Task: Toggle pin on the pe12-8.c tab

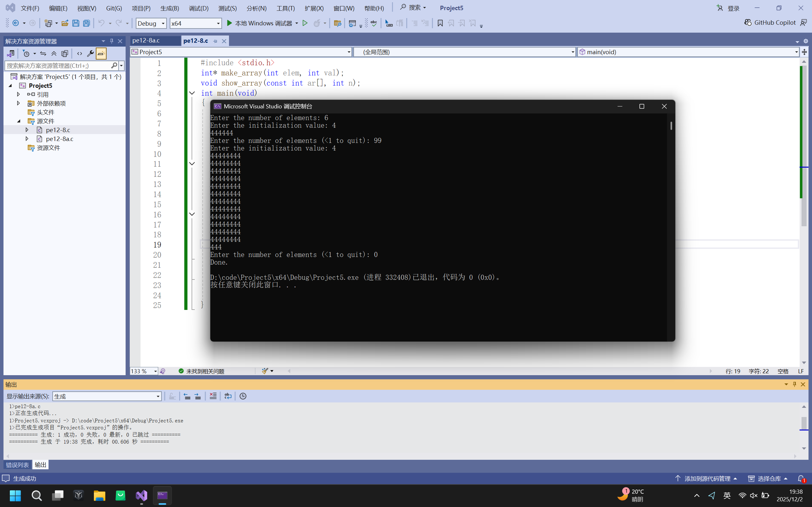Action: (215, 41)
